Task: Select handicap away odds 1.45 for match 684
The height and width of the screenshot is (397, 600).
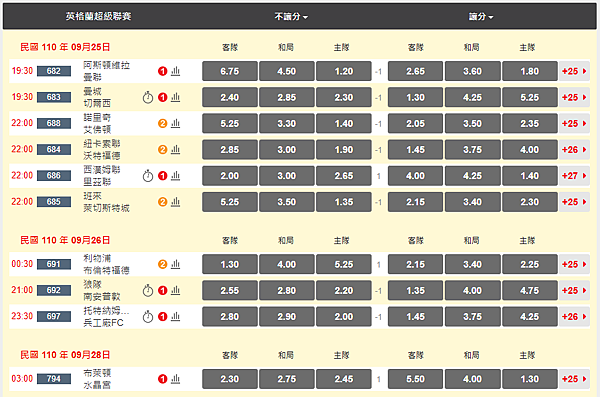Action: (x=415, y=150)
